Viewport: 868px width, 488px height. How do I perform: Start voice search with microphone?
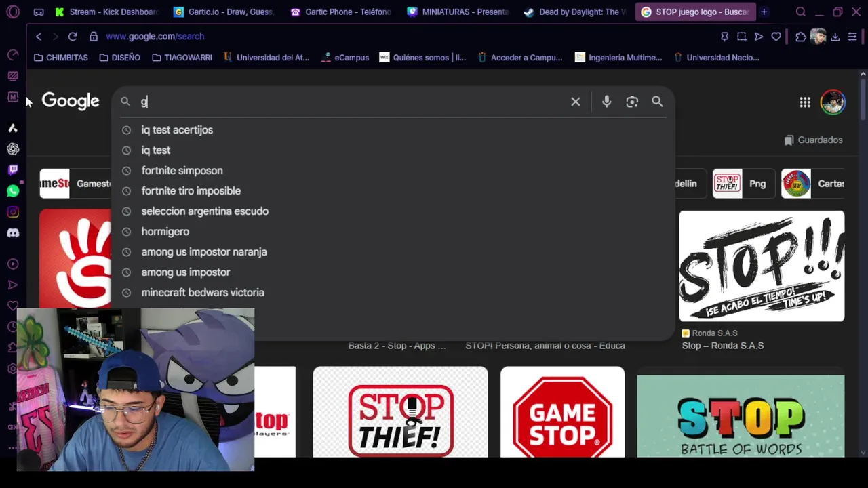pyautogui.click(x=607, y=102)
